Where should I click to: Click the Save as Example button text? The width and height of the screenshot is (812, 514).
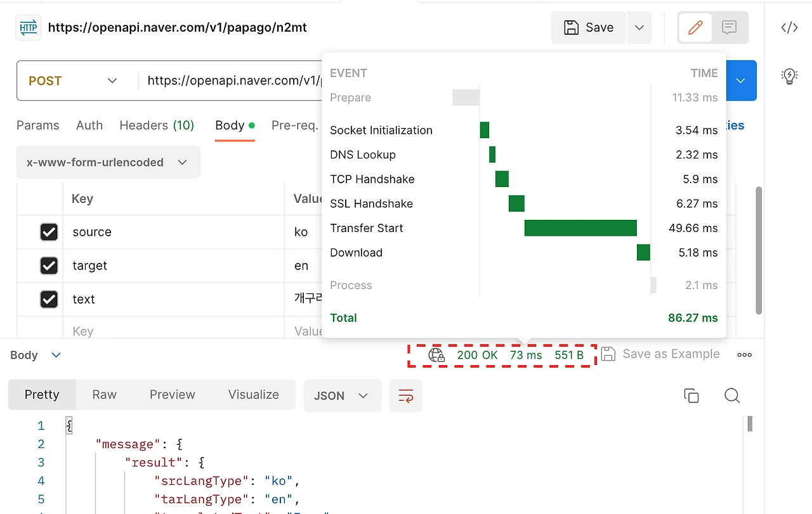pyautogui.click(x=671, y=354)
